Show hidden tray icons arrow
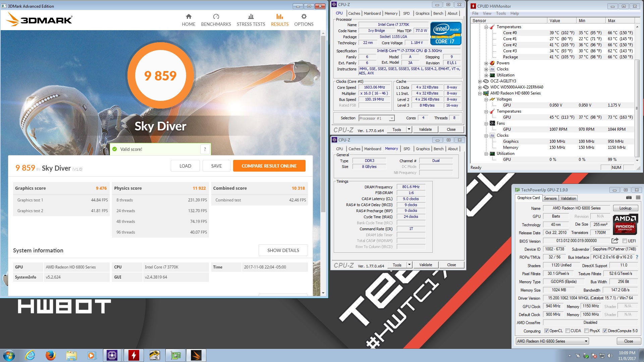The width and height of the screenshot is (644, 362). point(570,356)
